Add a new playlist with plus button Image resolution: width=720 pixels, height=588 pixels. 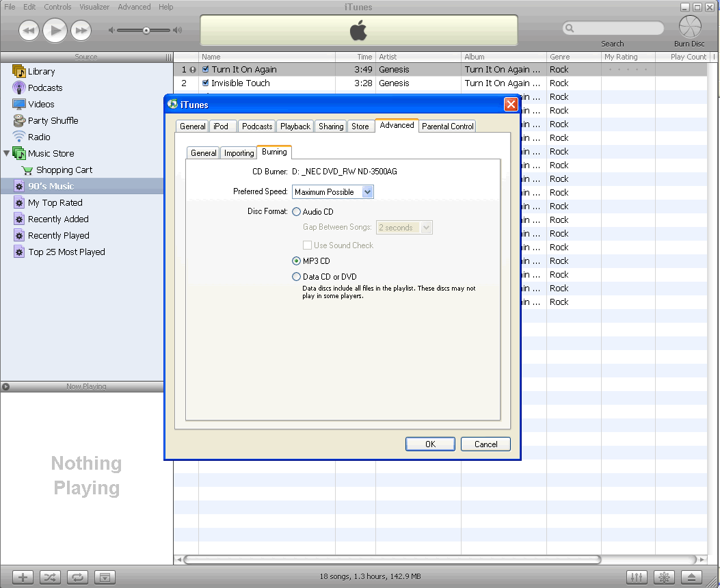[x=23, y=577]
